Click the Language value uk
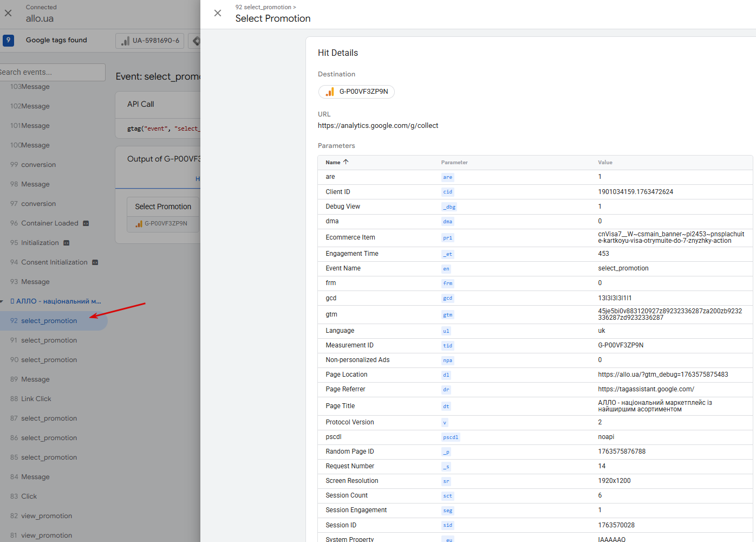Screen dimensions: 756x542 (602, 331)
